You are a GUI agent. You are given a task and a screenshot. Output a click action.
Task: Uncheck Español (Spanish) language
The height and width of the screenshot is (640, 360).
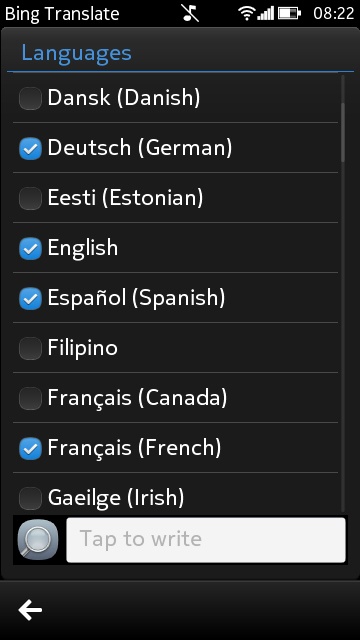pyautogui.click(x=30, y=298)
